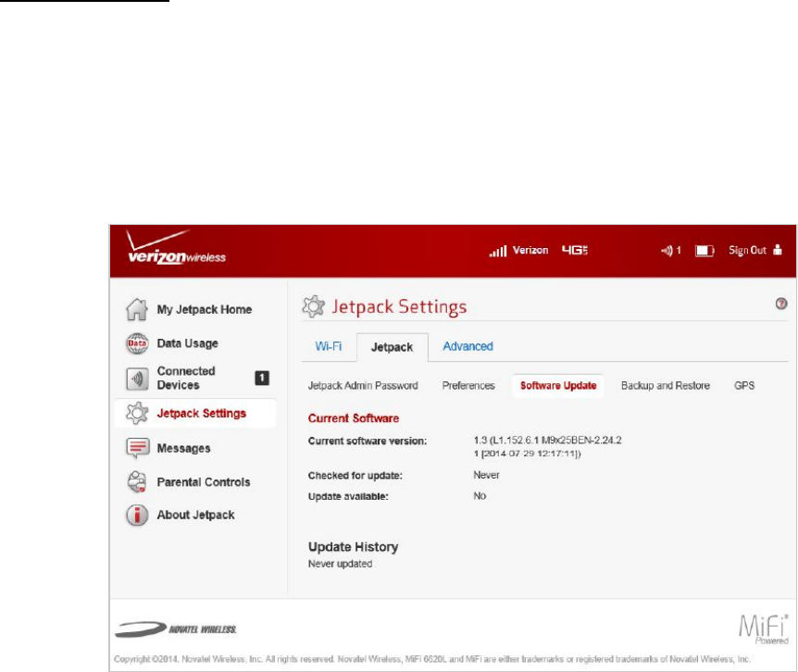Go to My Jetpack Home
Viewport: 798px width, 672px height.
[204, 309]
